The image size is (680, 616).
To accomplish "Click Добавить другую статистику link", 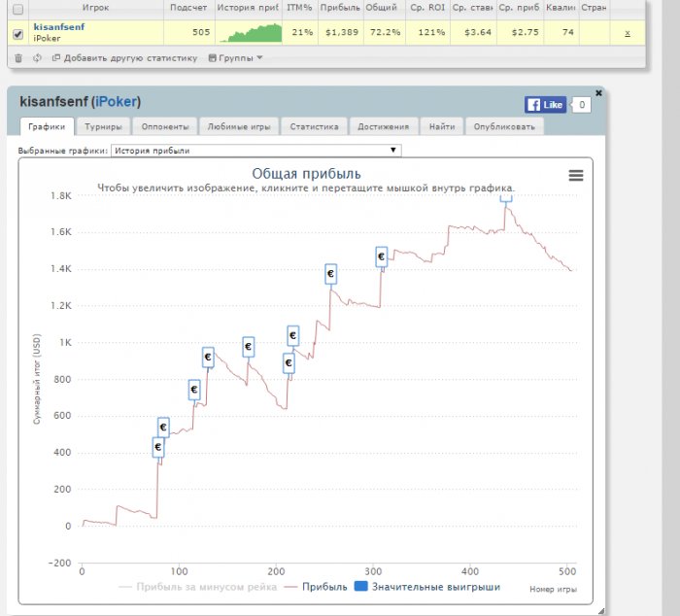I will (125, 57).
